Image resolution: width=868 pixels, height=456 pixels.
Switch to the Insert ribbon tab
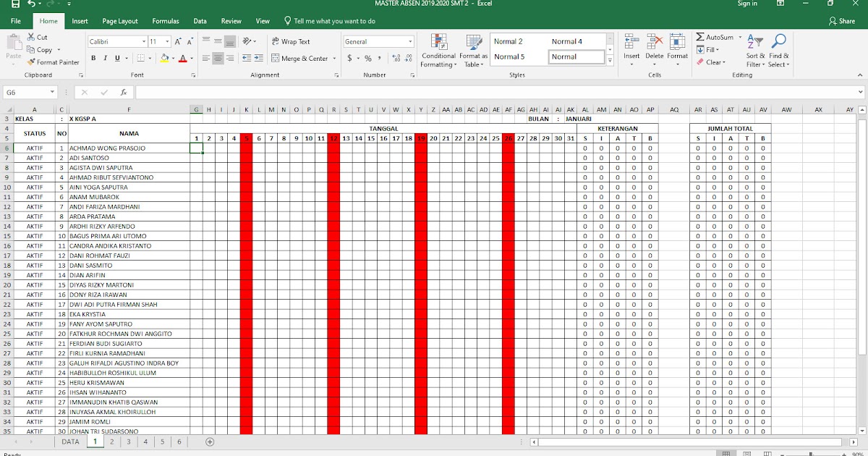80,22
